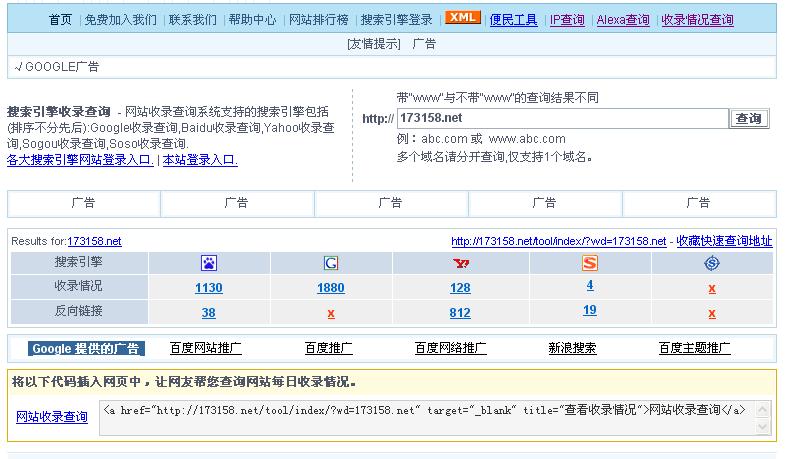806x459 pixels.
Task: Click the Google x in 反向链接 row
Action: (x=331, y=314)
